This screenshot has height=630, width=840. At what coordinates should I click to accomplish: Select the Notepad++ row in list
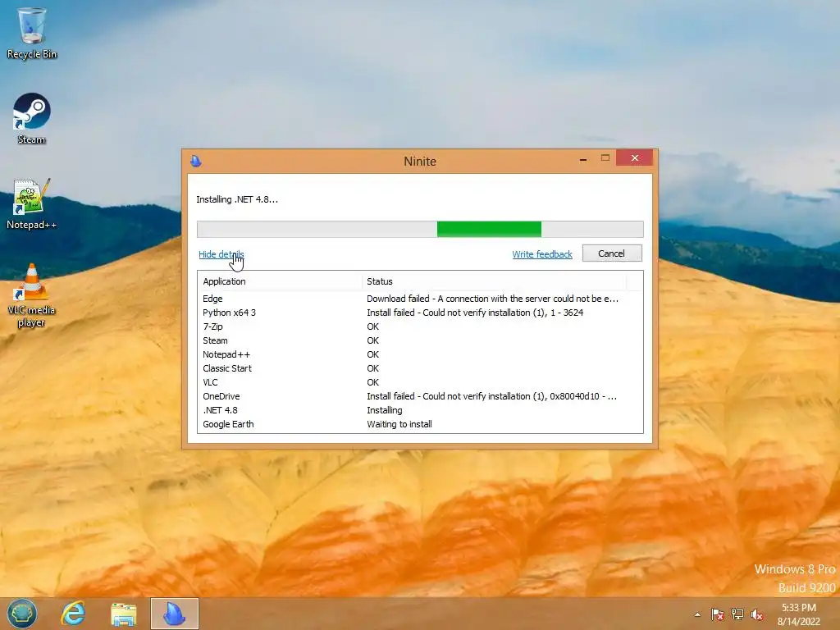420,354
